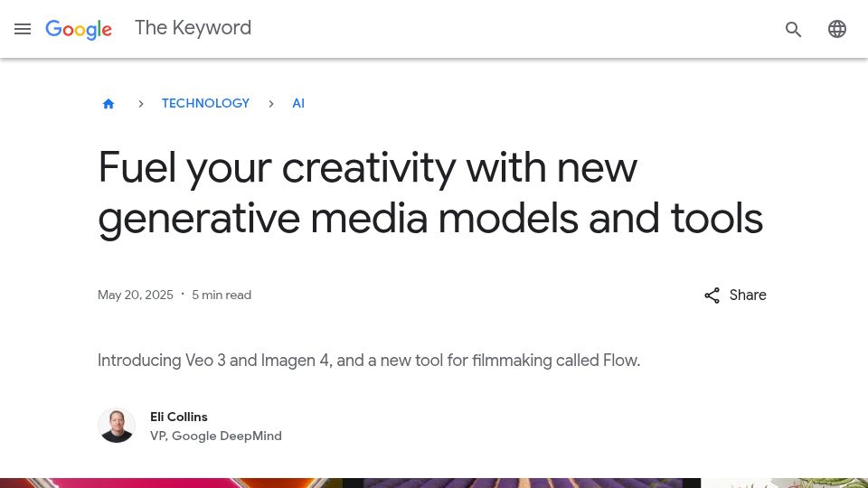868x488 pixels.
Task: Click the May 20, 2025 date
Action: coord(136,295)
